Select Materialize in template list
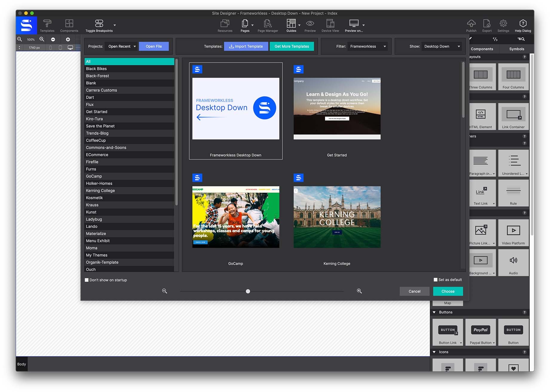Screen dimensions: 550x392 point(129,234)
